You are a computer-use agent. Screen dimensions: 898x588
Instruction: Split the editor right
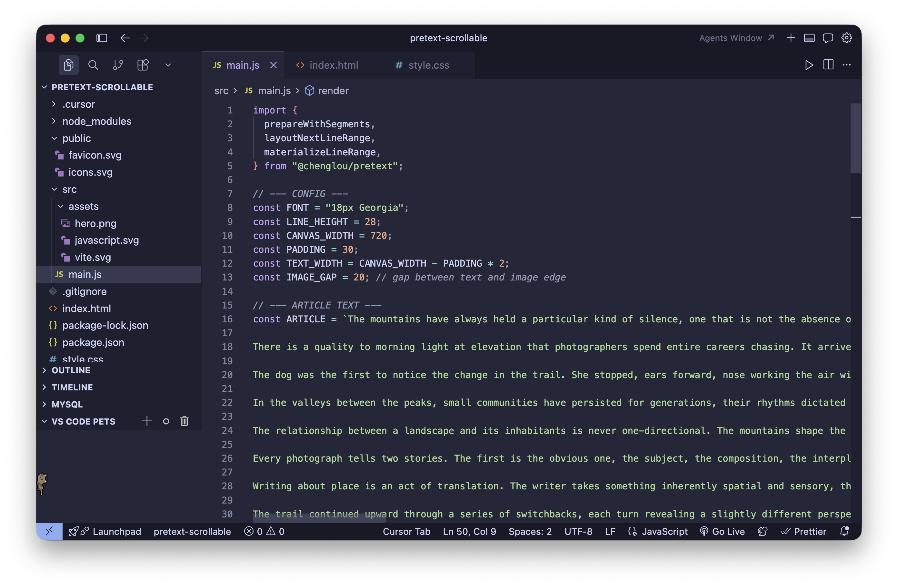pyautogui.click(x=828, y=65)
